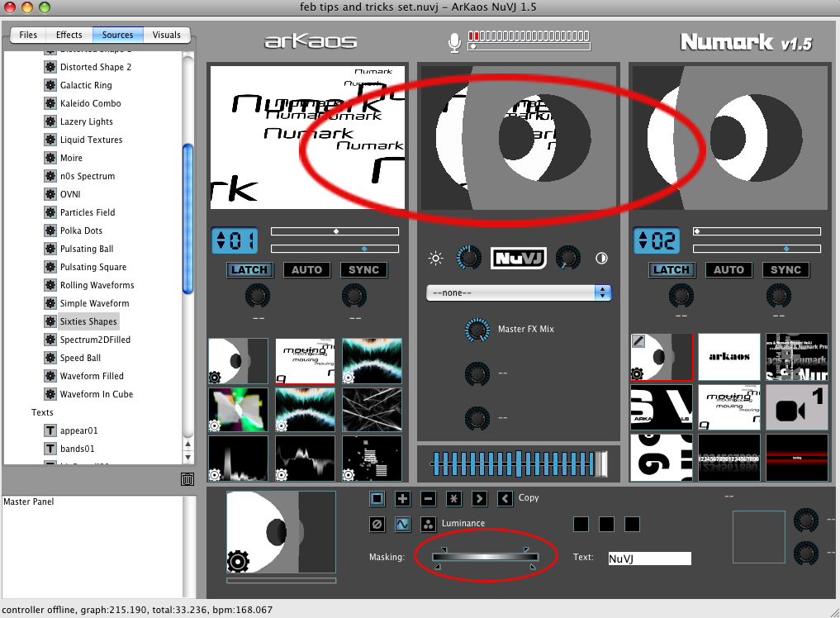The image size is (840, 618).
Task: Select the less-than blend mode icon
Action: 505,499
